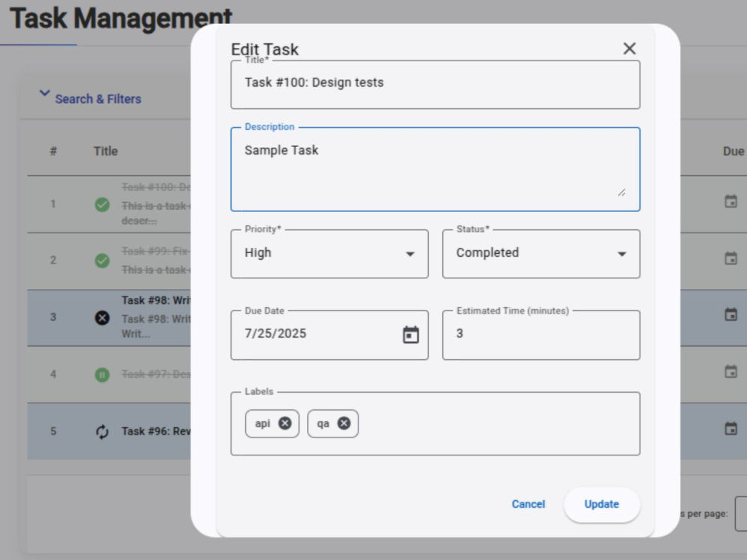Click row number 5 cell
The image size is (747, 560).
click(x=53, y=432)
